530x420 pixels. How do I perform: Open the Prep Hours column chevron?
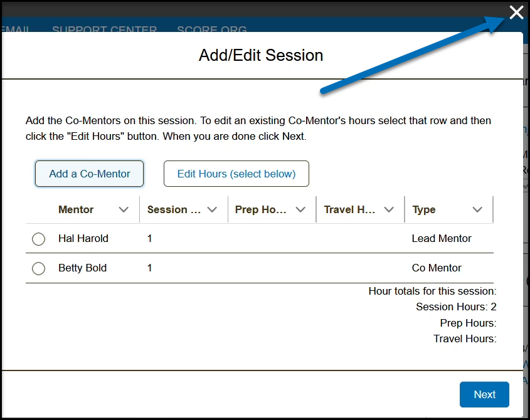click(x=300, y=209)
